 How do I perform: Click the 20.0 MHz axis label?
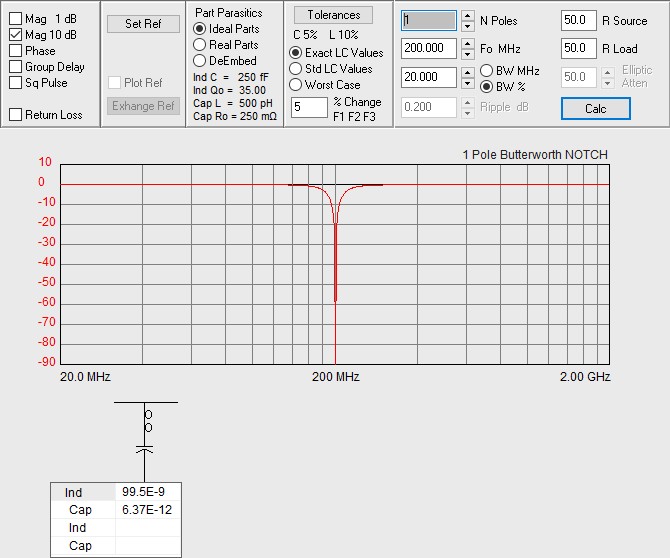(85, 377)
